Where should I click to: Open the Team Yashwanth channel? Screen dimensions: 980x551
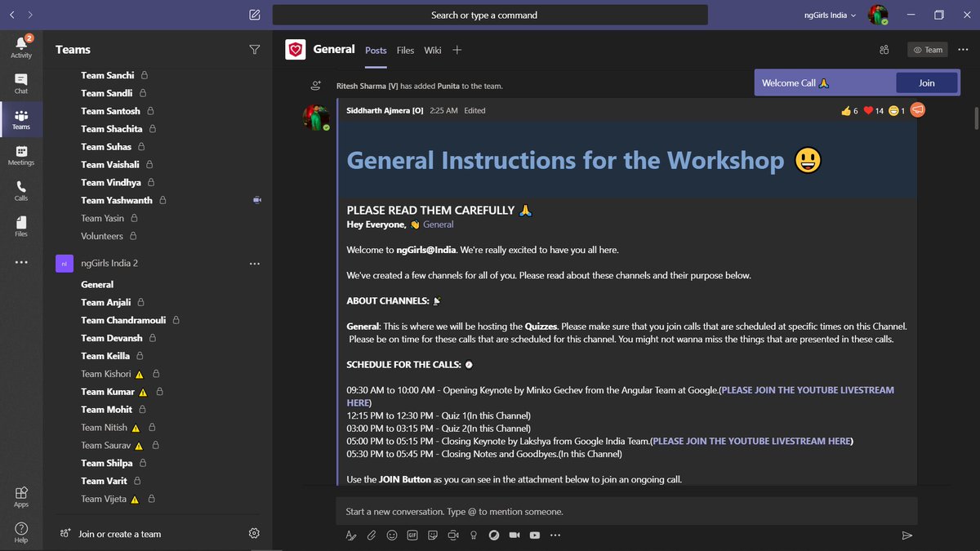pos(116,200)
